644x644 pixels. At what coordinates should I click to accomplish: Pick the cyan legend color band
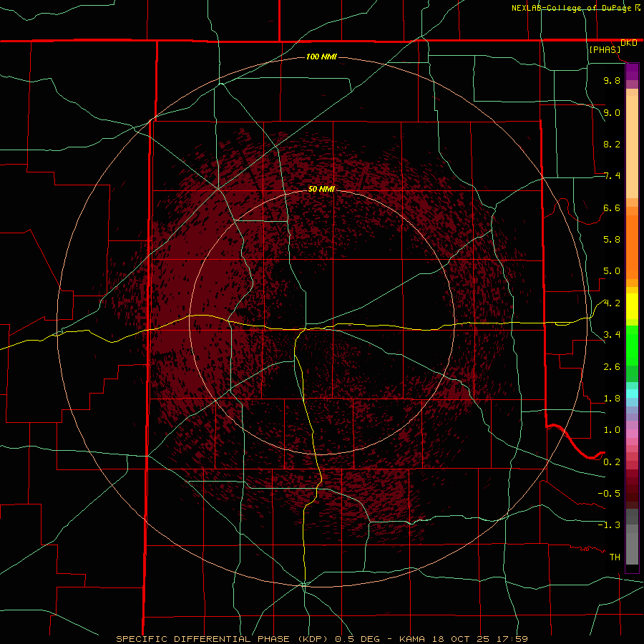point(632,394)
